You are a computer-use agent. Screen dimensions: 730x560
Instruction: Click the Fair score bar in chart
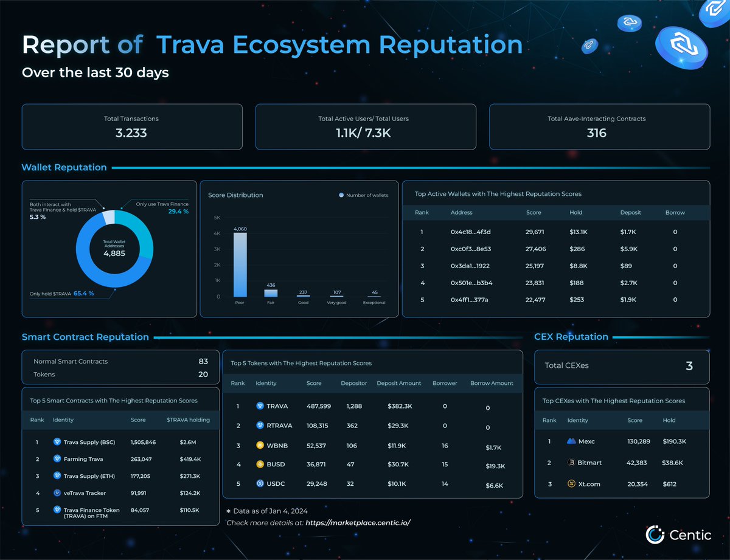[272, 293]
